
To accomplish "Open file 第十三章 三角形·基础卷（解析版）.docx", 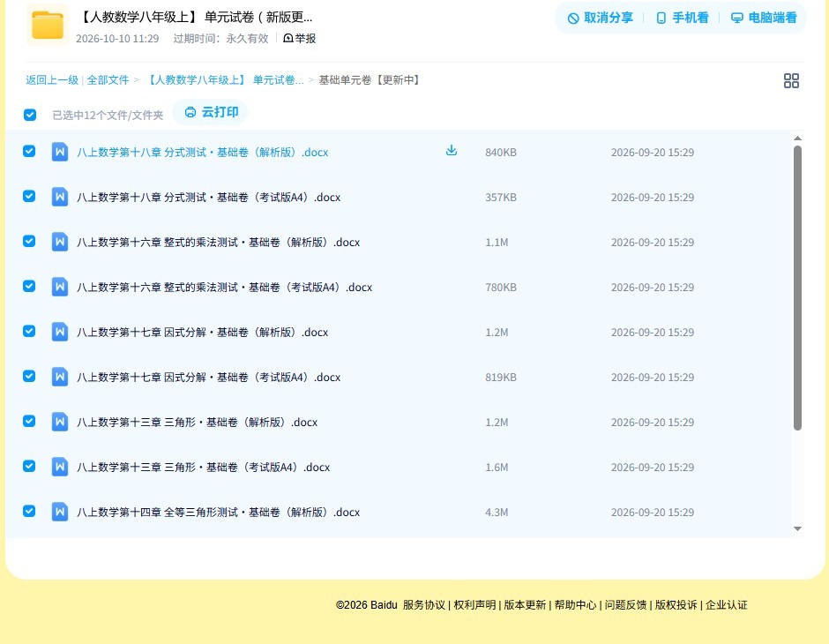I will coord(198,422).
